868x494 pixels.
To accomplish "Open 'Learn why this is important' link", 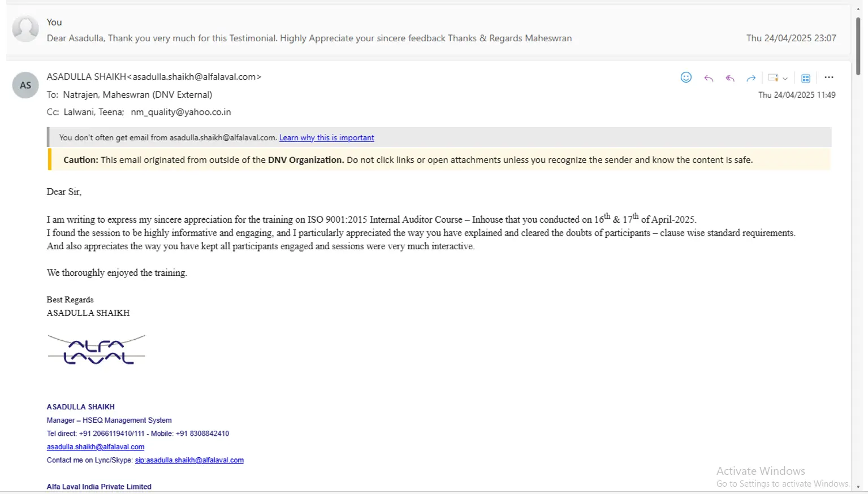I will (326, 137).
